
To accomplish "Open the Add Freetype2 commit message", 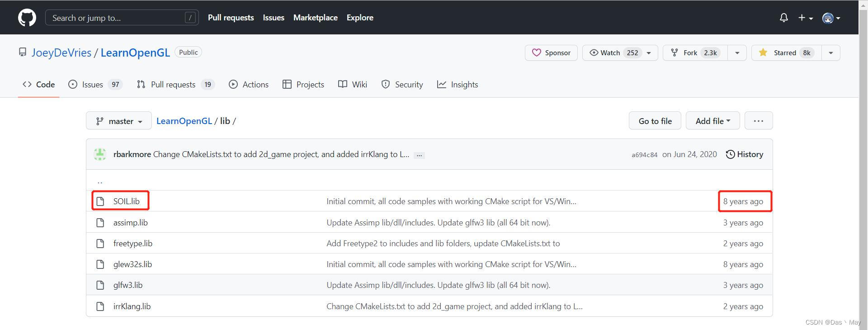I will [x=443, y=244].
